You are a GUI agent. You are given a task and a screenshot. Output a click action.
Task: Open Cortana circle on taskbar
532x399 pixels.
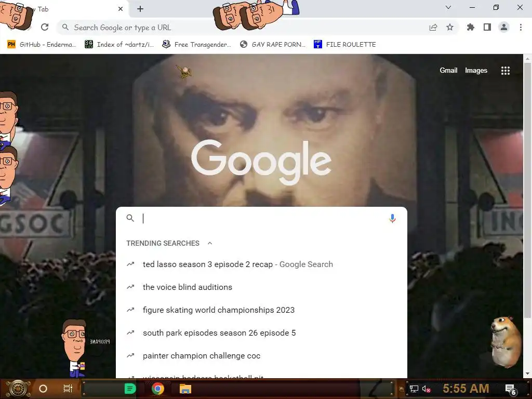tap(43, 389)
